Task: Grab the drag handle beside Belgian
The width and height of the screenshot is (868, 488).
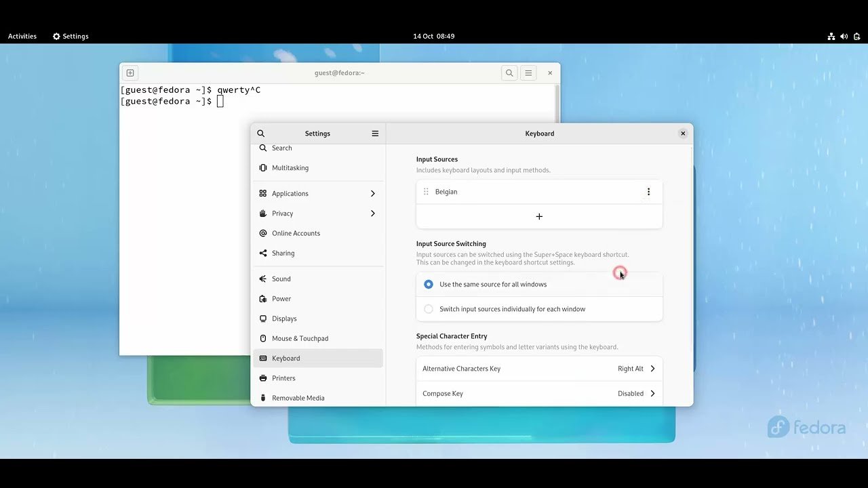Action: click(x=426, y=192)
